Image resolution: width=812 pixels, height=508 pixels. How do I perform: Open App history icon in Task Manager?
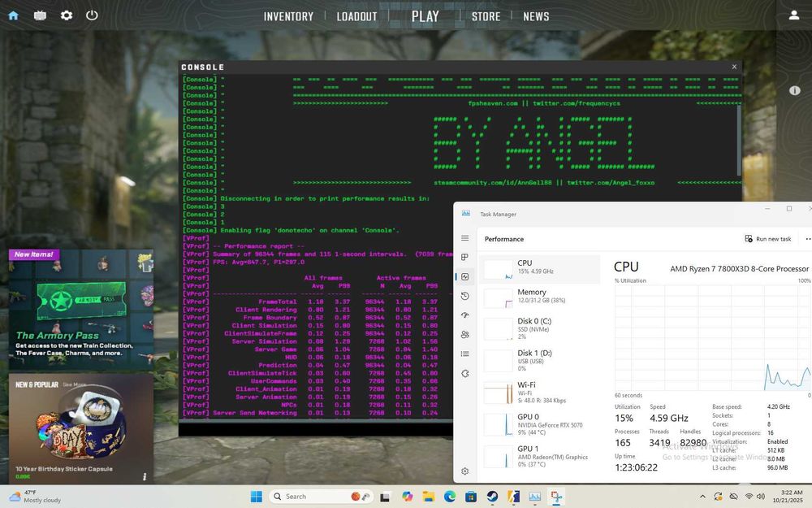[x=465, y=296]
